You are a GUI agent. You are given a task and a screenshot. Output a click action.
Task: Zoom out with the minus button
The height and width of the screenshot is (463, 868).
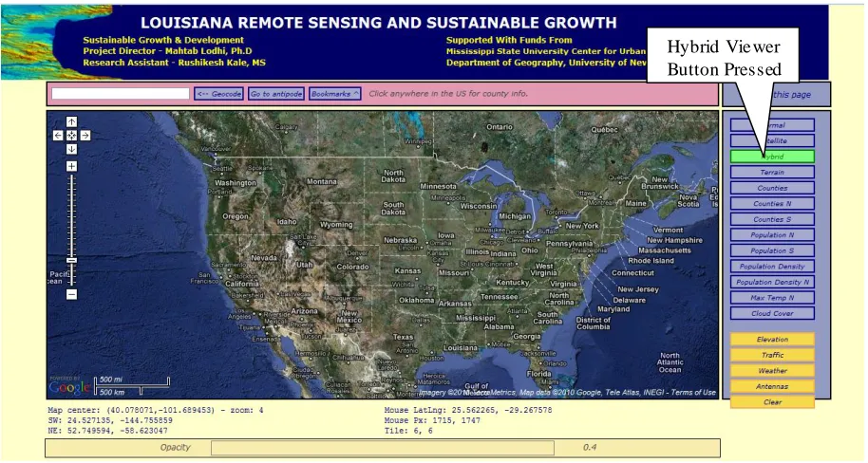pyautogui.click(x=72, y=295)
